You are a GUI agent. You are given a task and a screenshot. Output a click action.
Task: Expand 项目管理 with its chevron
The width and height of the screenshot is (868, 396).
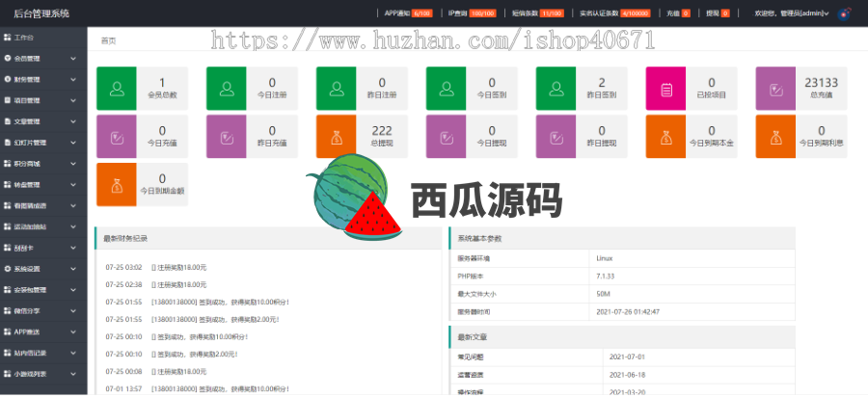coord(73,100)
